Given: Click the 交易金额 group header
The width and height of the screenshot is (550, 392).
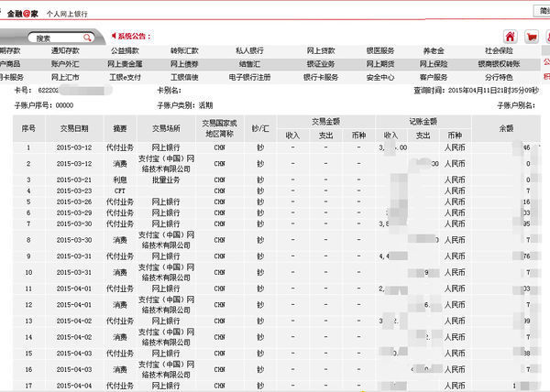Looking at the screenshot, I should 325,122.
